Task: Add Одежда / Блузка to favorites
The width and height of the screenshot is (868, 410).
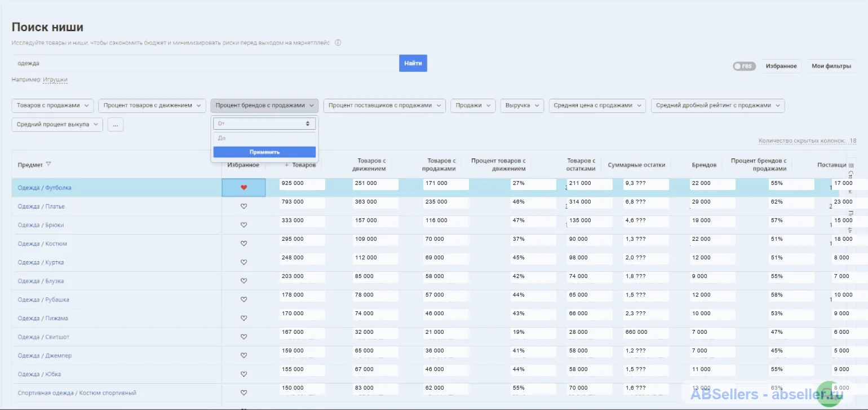Action: pyautogui.click(x=243, y=281)
